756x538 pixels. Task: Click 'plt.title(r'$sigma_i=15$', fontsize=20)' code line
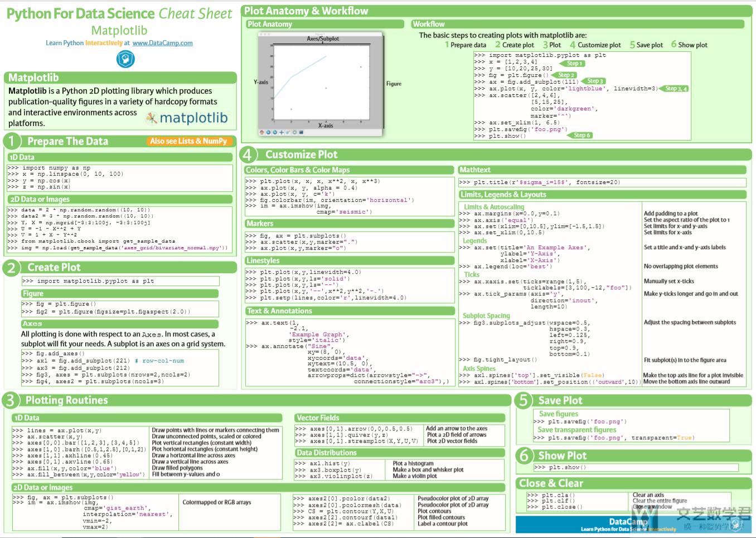[x=540, y=182]
